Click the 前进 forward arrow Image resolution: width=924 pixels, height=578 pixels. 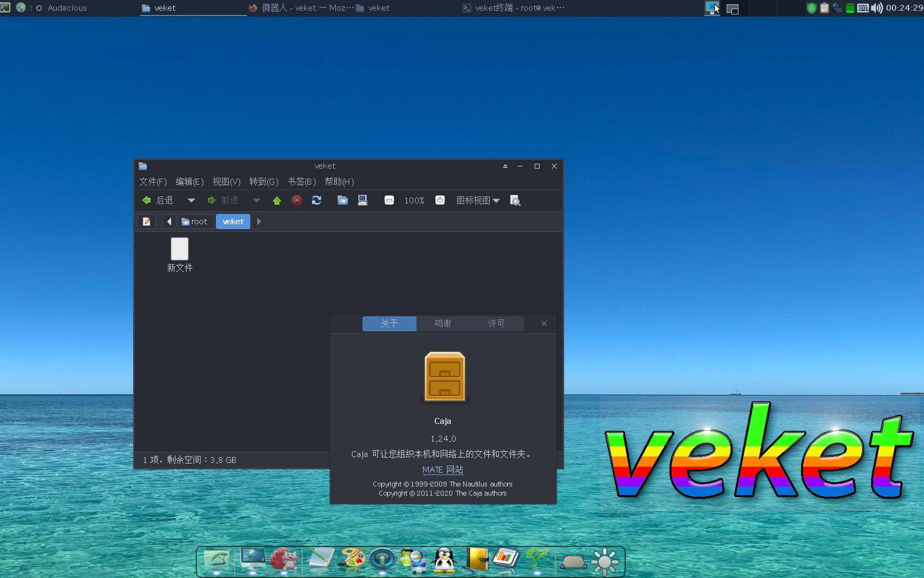click(x=222, y=200)
